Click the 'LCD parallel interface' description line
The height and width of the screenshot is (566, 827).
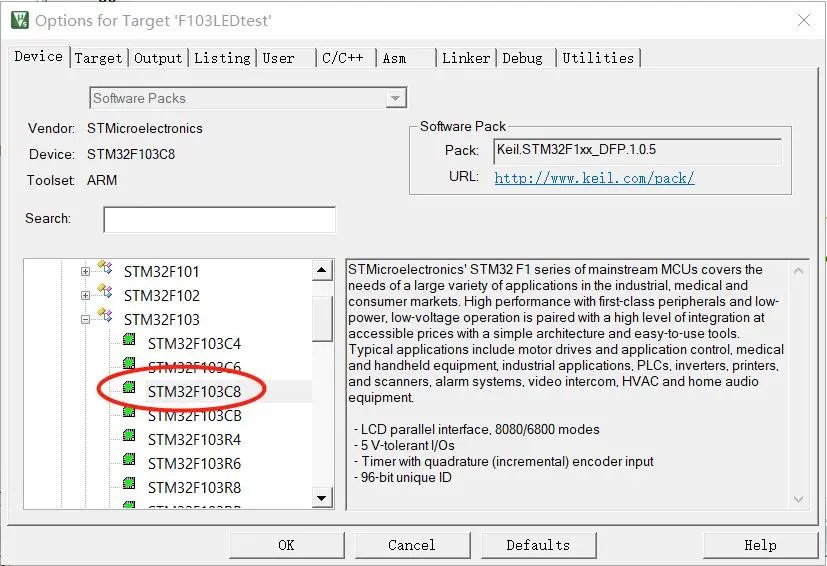(x=477, y=429)
